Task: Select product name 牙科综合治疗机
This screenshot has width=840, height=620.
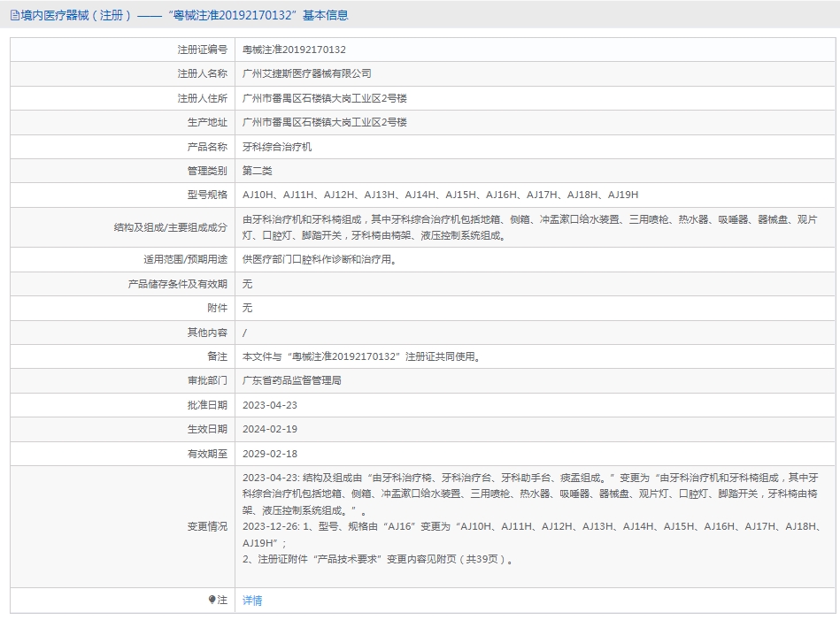Action: (277, 147)
